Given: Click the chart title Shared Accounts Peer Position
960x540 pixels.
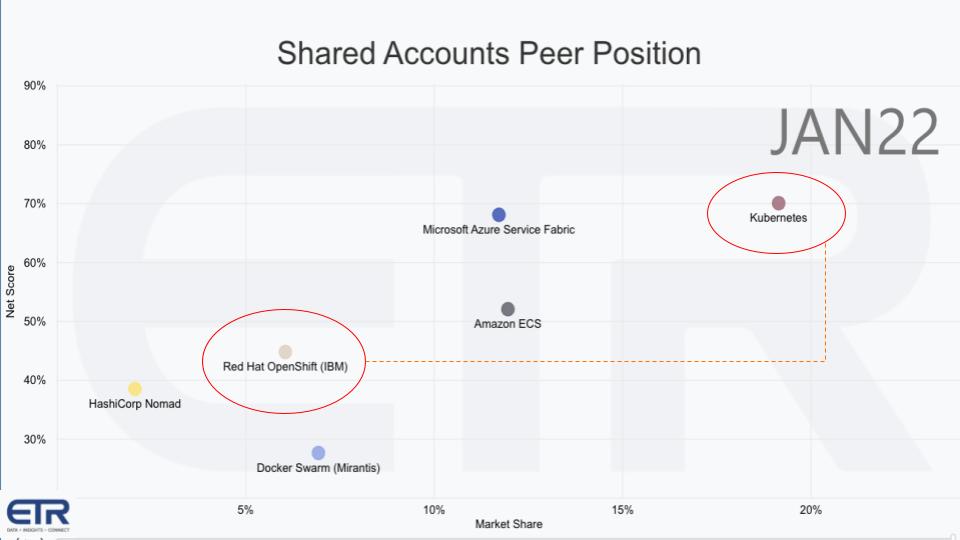Looking at the screenshot, I should pyautogui.click(x=489, y=53).
